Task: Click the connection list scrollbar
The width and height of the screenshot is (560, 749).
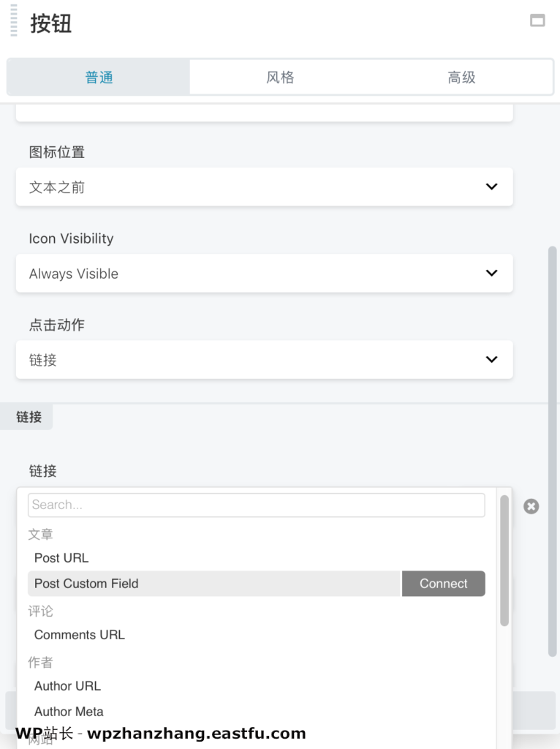Action: tap(504, 560)
